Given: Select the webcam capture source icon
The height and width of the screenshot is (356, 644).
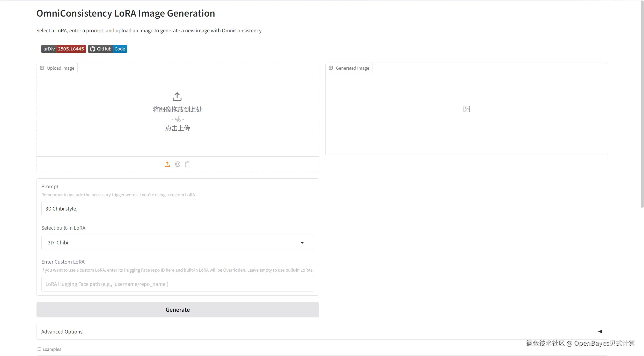Looking at the screenshot, I should (178, 164).
